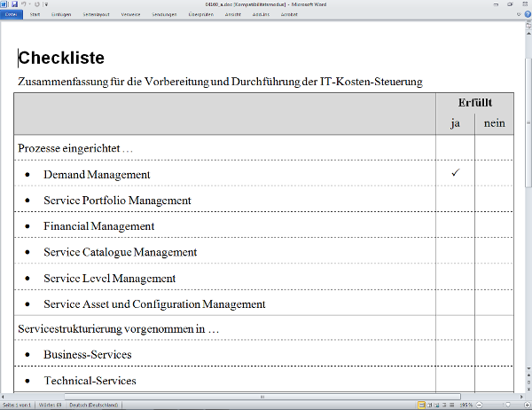This screenshot has width=532, height=410.
Task: Click the Word help question mark icon
Action: coord(526,15)
